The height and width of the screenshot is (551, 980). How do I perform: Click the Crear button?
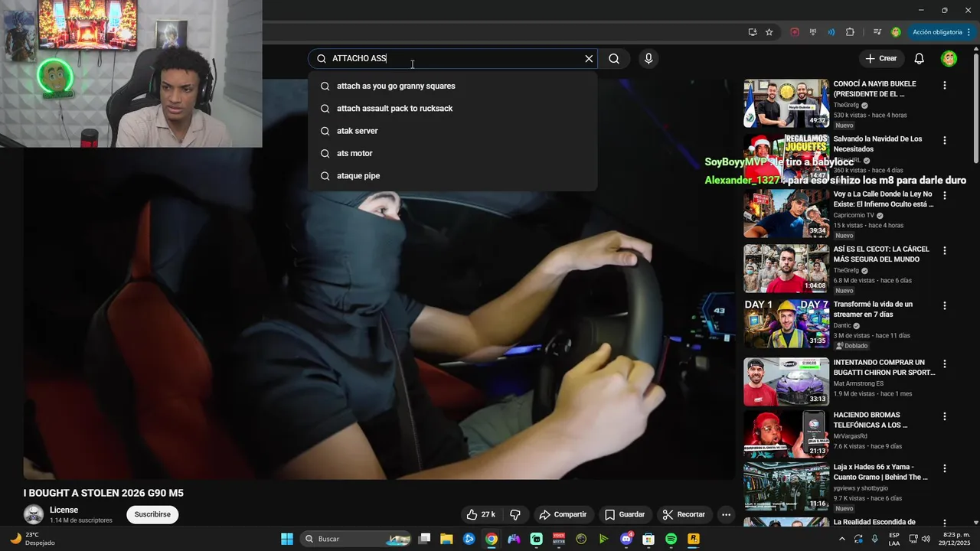(880, 59)
